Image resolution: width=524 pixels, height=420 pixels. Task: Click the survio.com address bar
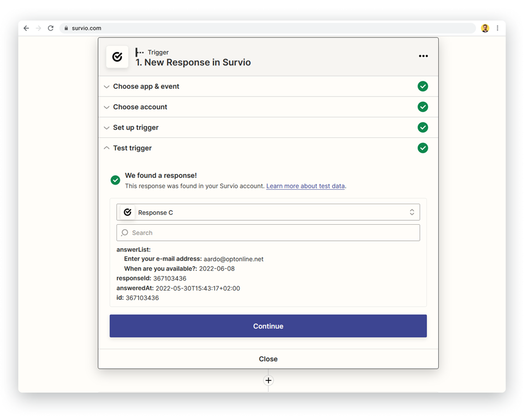coord(268,28)
